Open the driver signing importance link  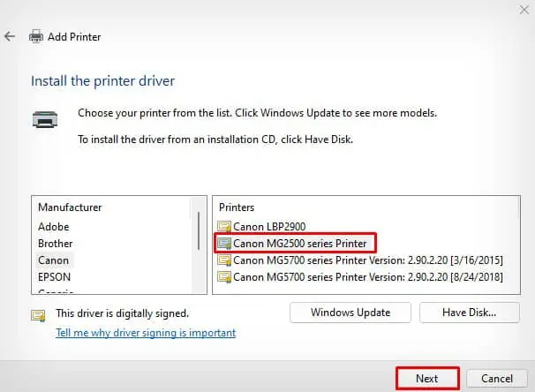pyautogui.click(x=146, y=333)
